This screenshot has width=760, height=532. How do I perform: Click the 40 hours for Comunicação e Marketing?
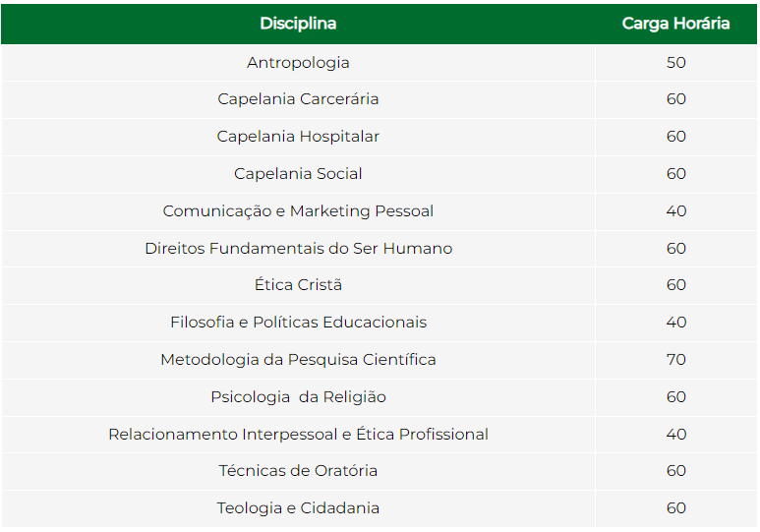(x=675, y=211)
